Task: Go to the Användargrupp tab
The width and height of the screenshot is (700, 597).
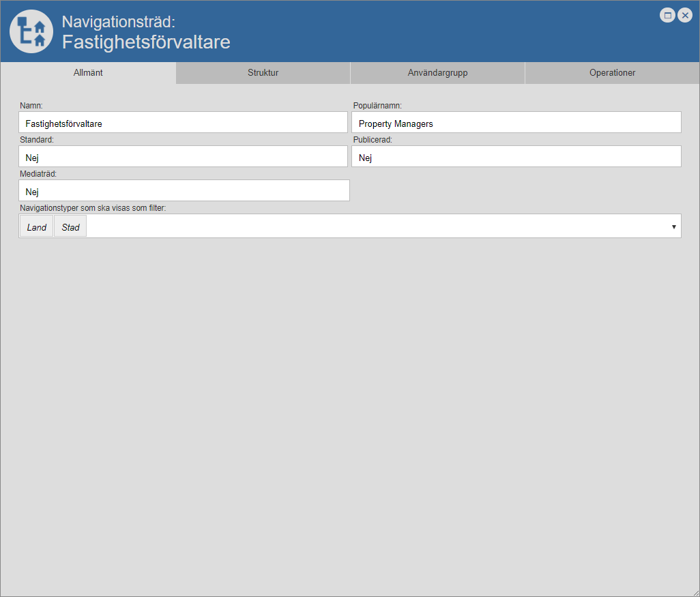Action: tap(437, 73)
